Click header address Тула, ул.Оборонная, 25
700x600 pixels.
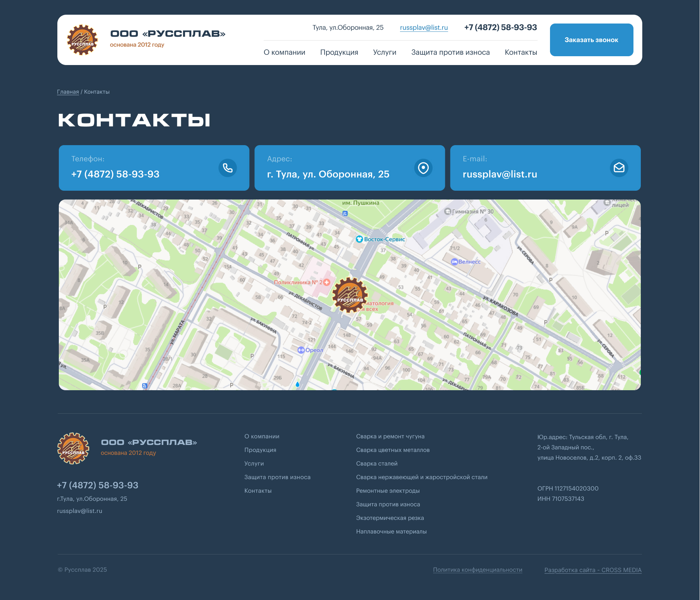point(348,28)
